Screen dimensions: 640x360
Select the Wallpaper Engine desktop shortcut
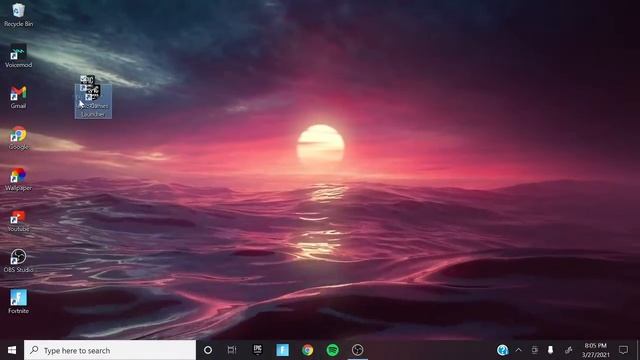[x=18, y=179]
